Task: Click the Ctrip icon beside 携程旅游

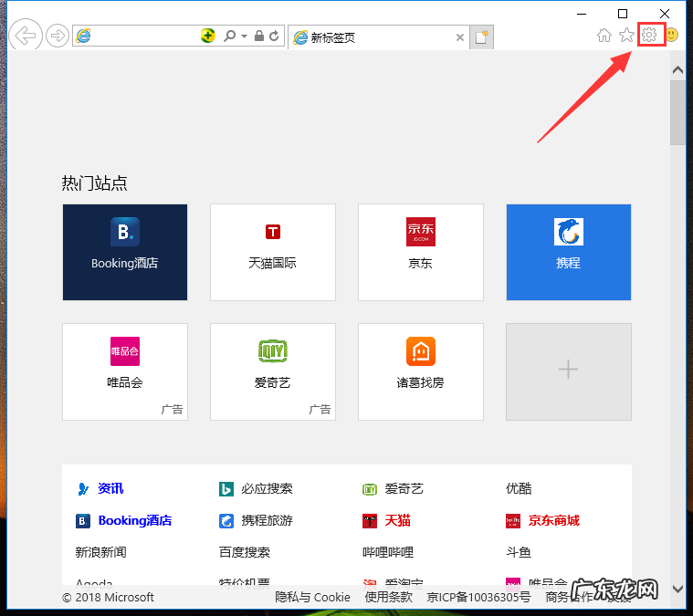Action: (226, 521)
